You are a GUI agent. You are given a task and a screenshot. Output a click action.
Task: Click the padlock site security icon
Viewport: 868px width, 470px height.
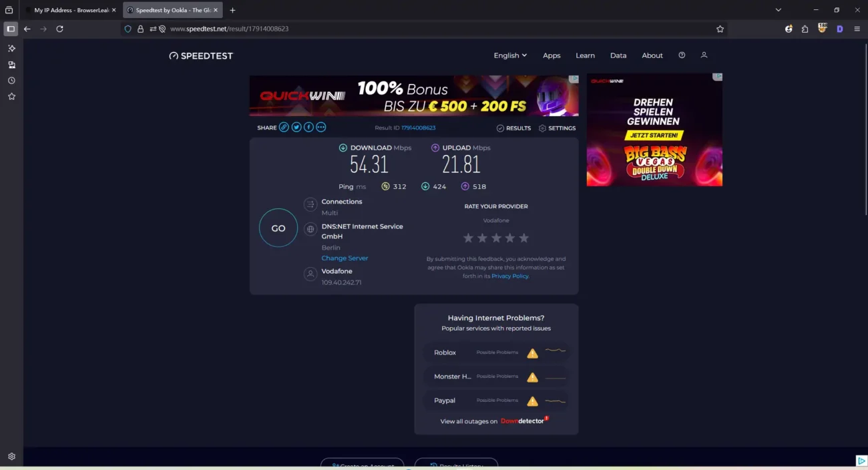pyautogui.click(x=140, y=29)
